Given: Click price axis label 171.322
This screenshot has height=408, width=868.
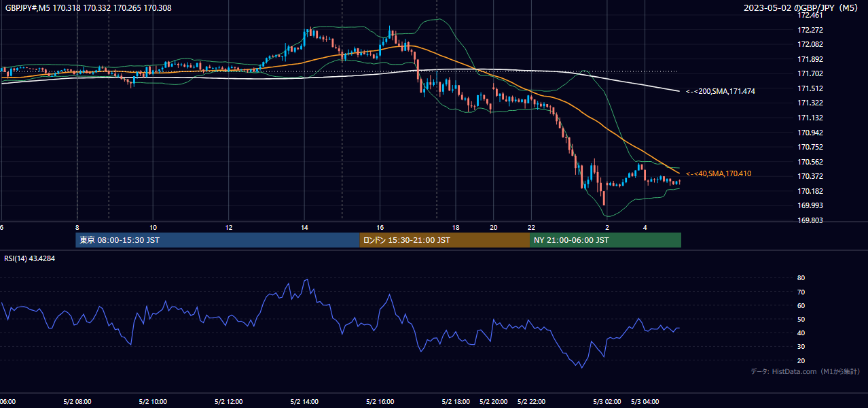Looking at the screenshot, I should pos(810,103).
